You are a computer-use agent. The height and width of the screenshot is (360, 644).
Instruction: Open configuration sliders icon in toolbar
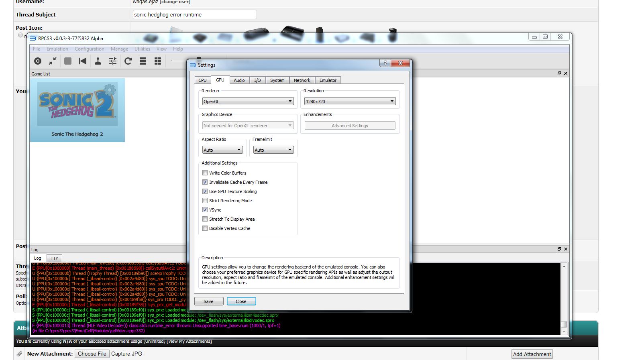point(113,61)
